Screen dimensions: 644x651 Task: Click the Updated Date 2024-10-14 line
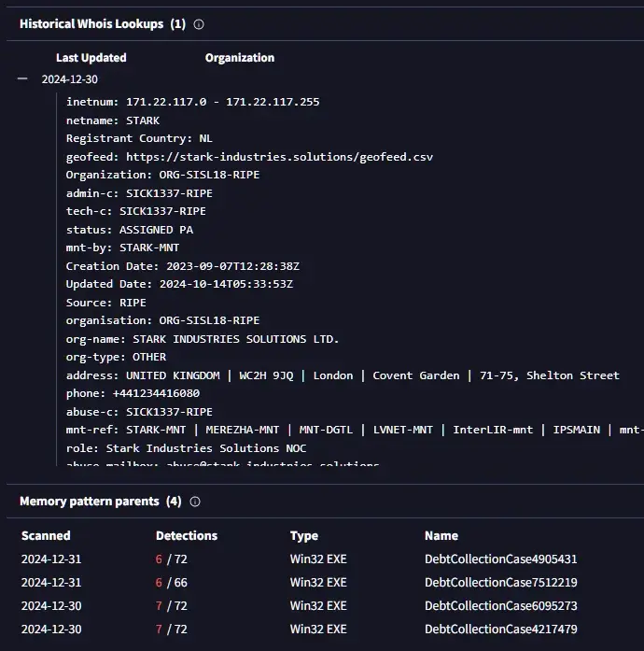pos(179,284)
